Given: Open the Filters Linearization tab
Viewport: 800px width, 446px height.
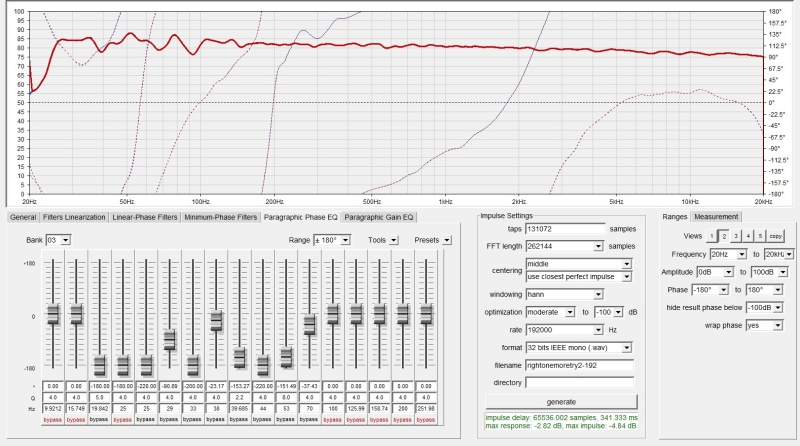Looking at the screenshot, I should 74,217.
